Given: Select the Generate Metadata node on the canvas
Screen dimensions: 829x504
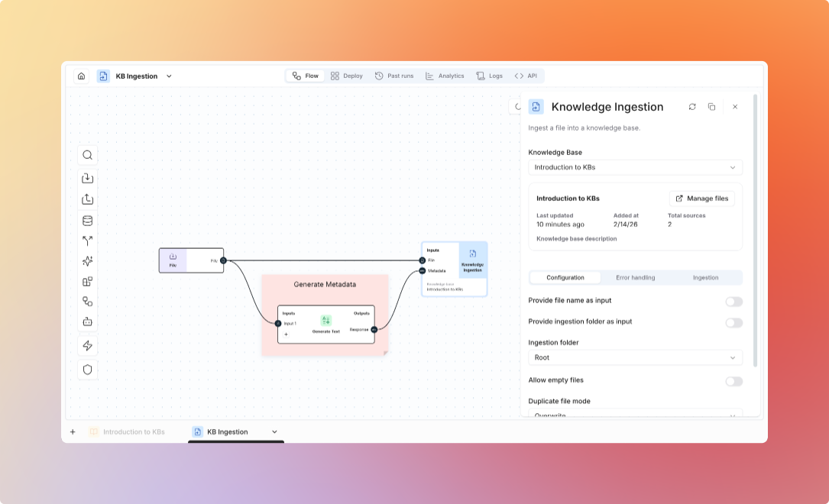Looking at the screenshot, I should click(325, 284).
